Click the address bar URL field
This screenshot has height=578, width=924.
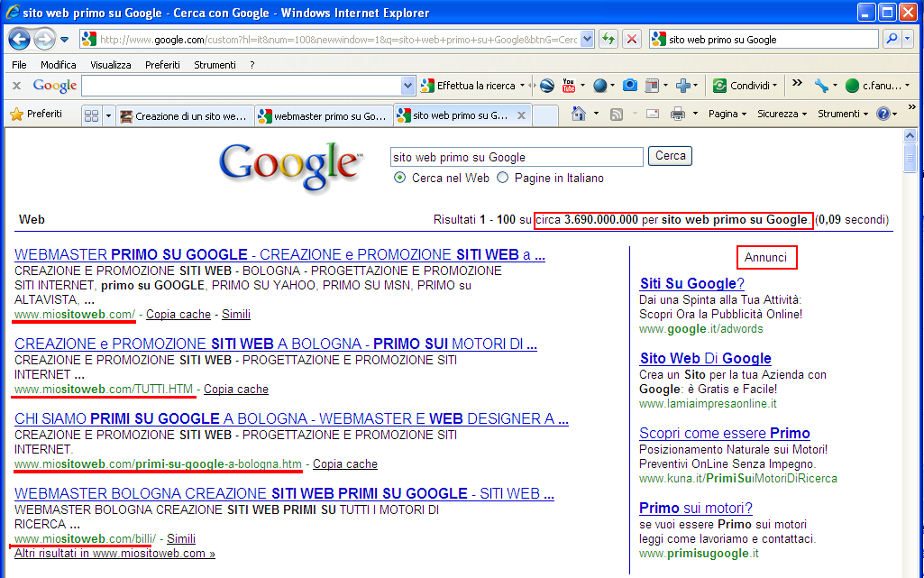click(x=339, y=40)
